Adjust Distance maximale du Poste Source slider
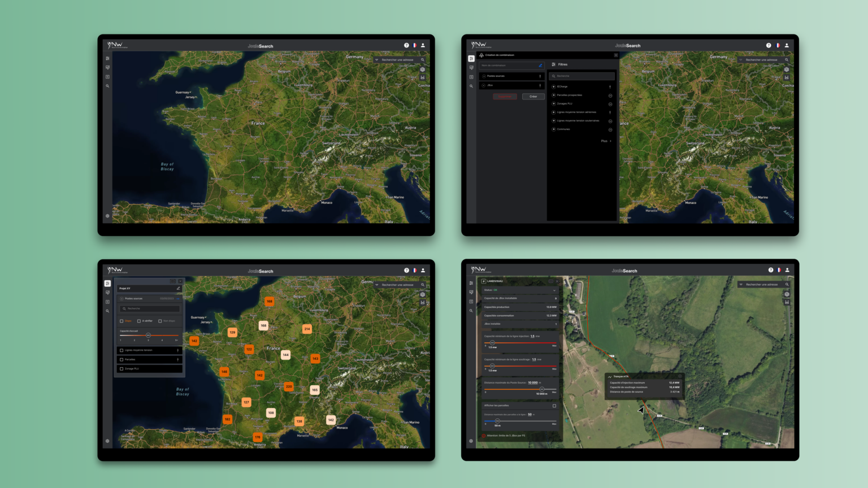The height and width of the screenshot is (488, 868). tap(542, 389)
